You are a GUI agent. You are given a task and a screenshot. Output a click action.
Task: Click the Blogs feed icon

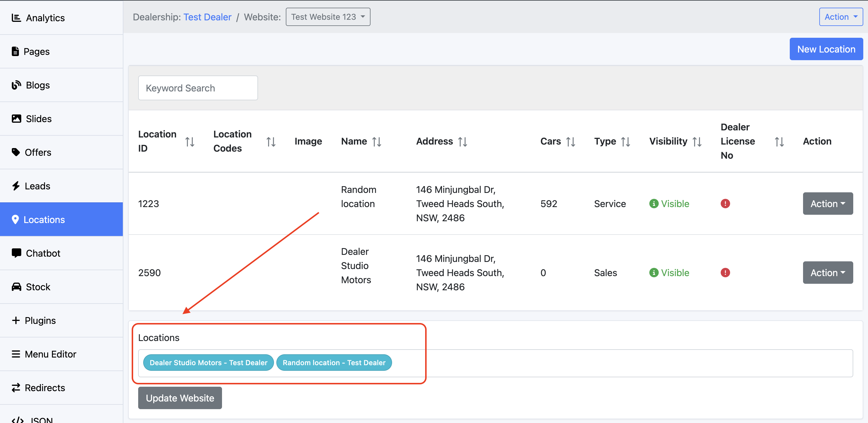(x=16, y=85)
